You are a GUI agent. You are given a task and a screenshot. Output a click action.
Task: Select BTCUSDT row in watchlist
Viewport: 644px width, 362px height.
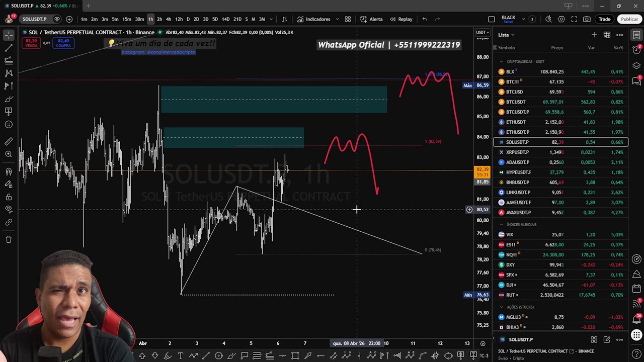(x=561, y=102)
